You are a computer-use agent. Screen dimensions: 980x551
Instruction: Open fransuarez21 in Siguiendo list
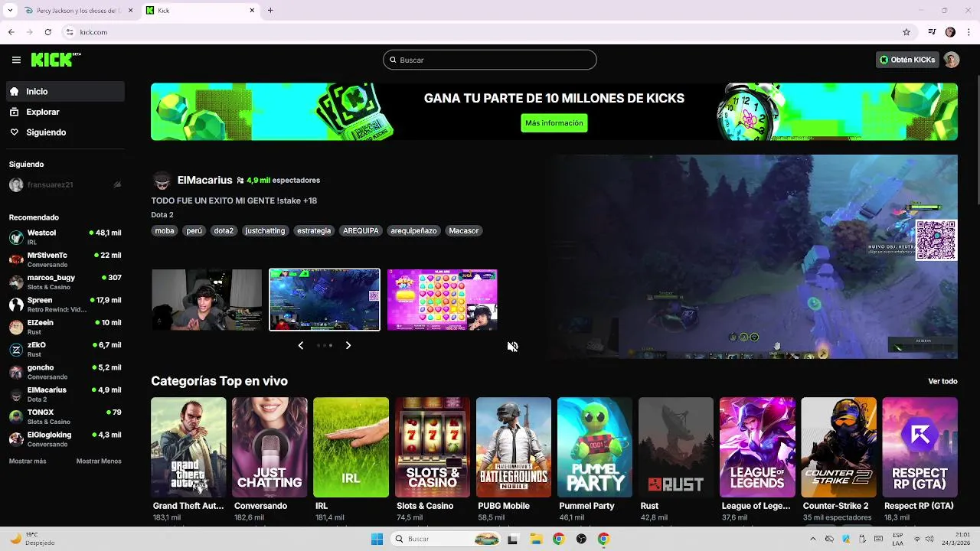click(x=65, y=185)
